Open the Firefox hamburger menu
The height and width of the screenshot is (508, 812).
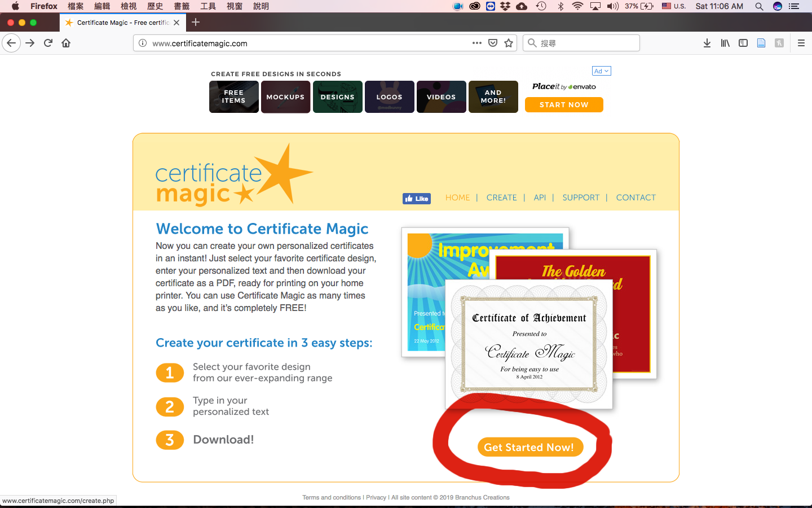801,43
